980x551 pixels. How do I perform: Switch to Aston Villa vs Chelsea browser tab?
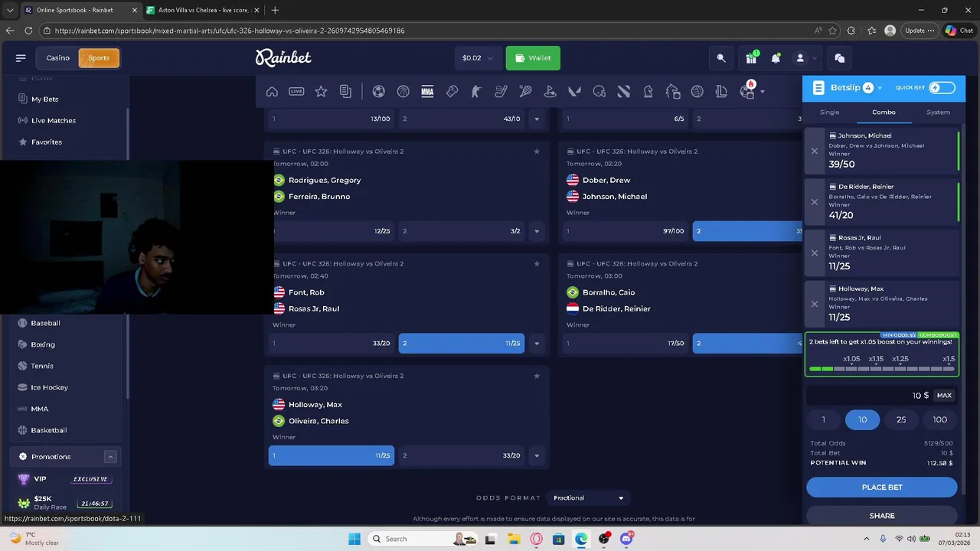[x=203, y=10]
